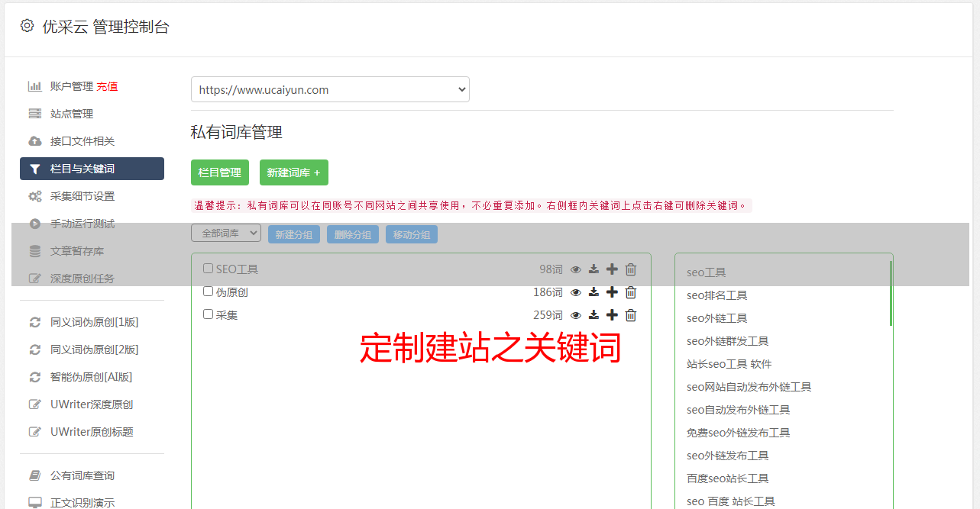Download the 伪原创 word library
The image size is (980, 509).
coord(593,292)
